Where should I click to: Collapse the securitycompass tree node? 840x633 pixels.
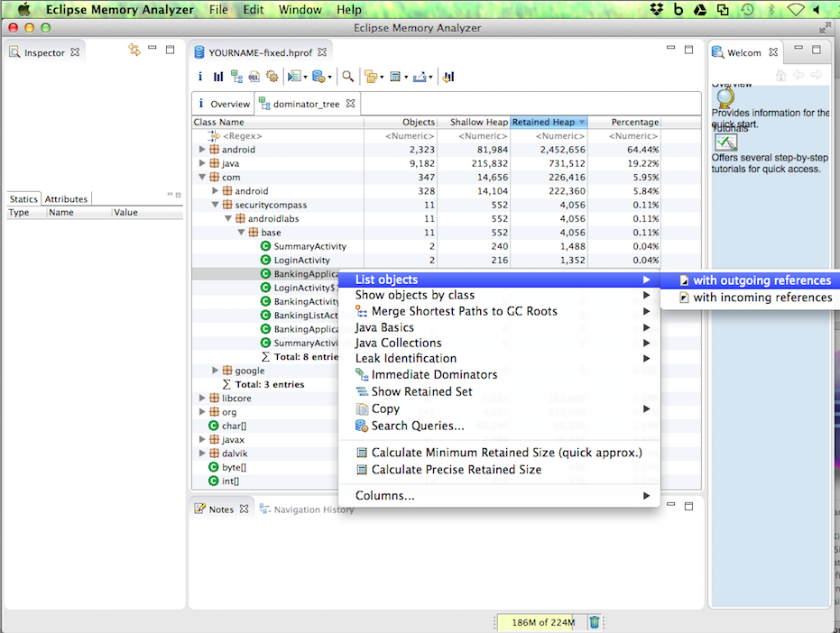pyautogui.click(x=216, y=205)
